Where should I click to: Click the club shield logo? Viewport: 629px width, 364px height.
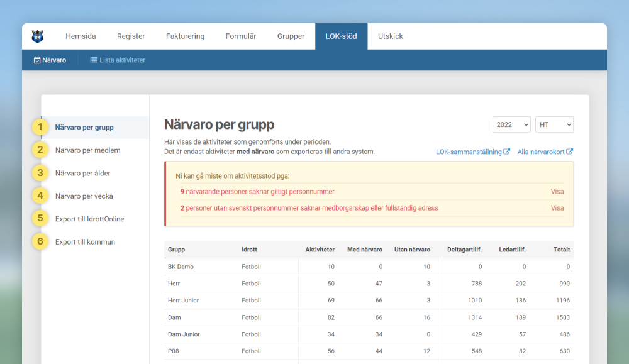pyautogui.click(x=37, y=36)
